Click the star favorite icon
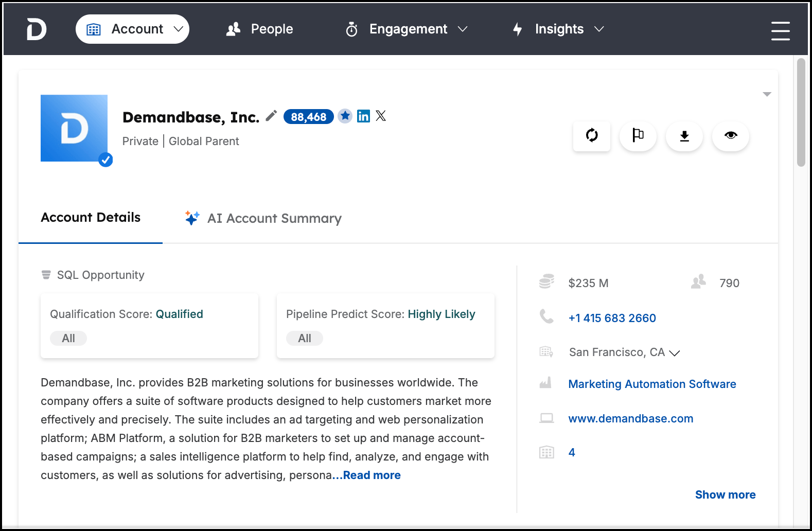The width and height of the screenshot is (812, 531). coord(345,116)
